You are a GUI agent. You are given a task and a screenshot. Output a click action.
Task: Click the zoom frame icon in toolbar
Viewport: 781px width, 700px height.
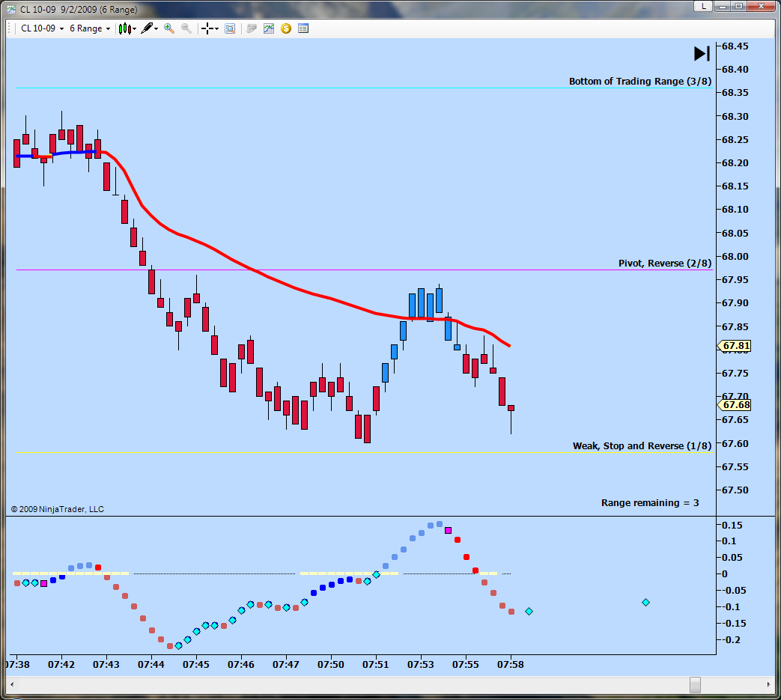230,28
